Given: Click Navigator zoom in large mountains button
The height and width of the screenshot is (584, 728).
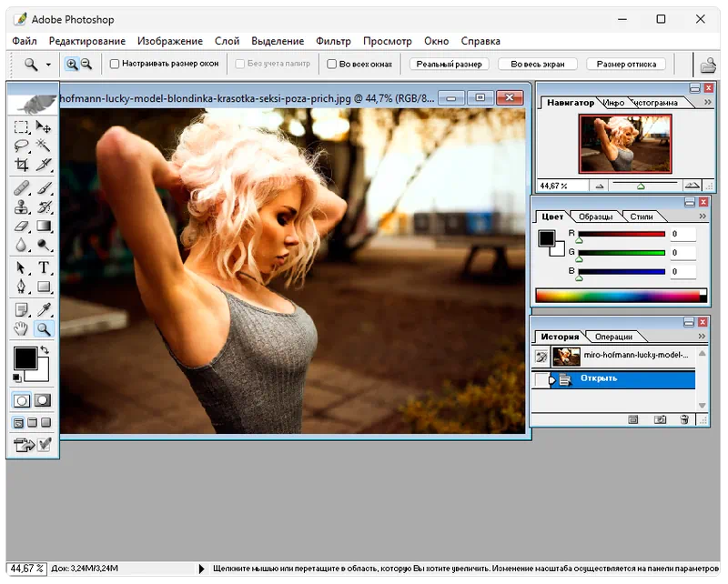Looking at the screenshot, I should pos(692,186).
